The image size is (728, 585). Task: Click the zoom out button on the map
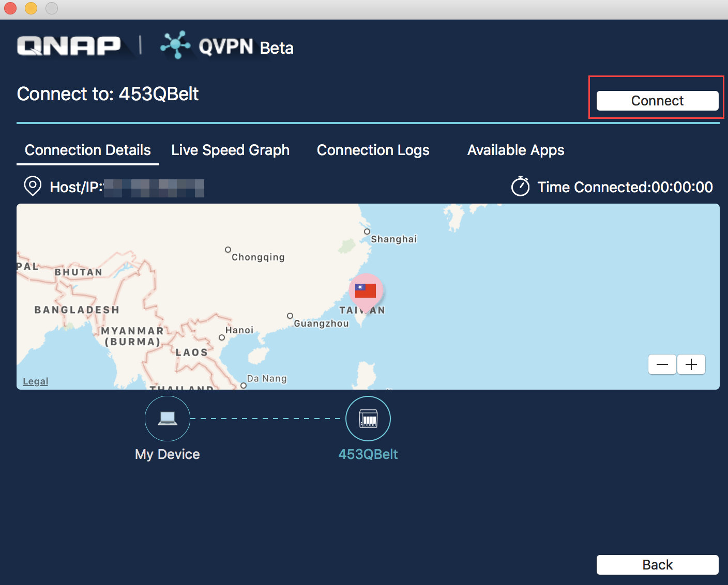pyautogui.click(x=662, y=364)
